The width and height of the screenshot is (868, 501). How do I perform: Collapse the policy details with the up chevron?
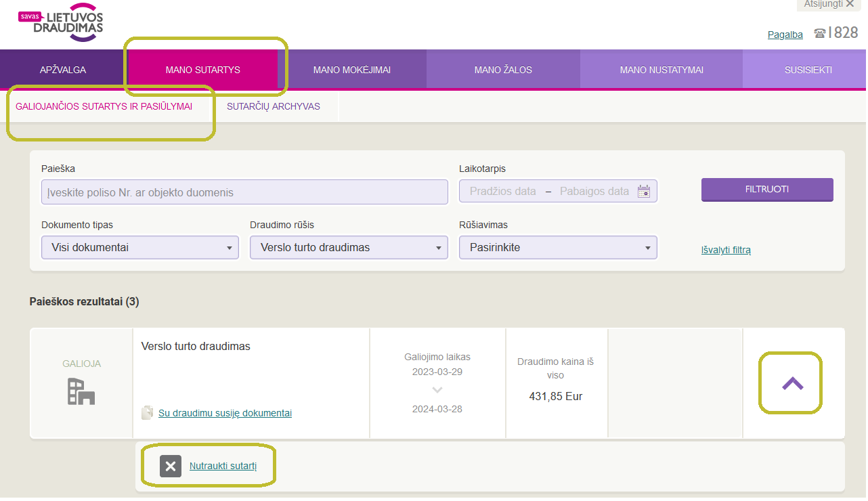pos(792,384)
